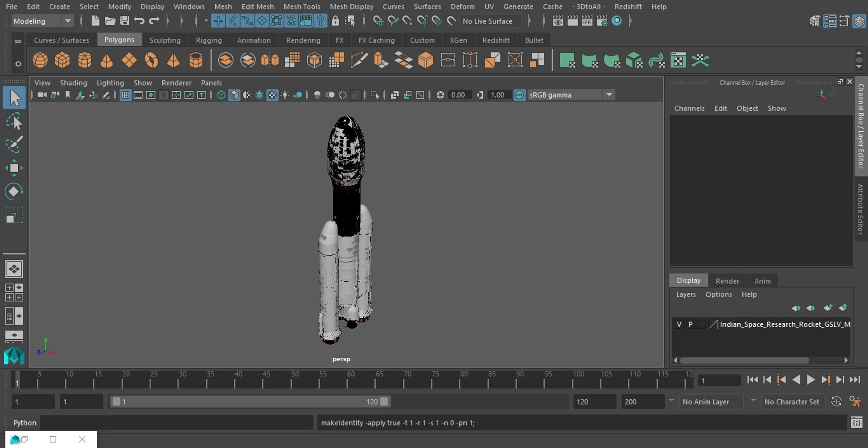Create a polygon cube from shelf
The width and height of the screenshot is (868, 448).
(x=62, y=60)
